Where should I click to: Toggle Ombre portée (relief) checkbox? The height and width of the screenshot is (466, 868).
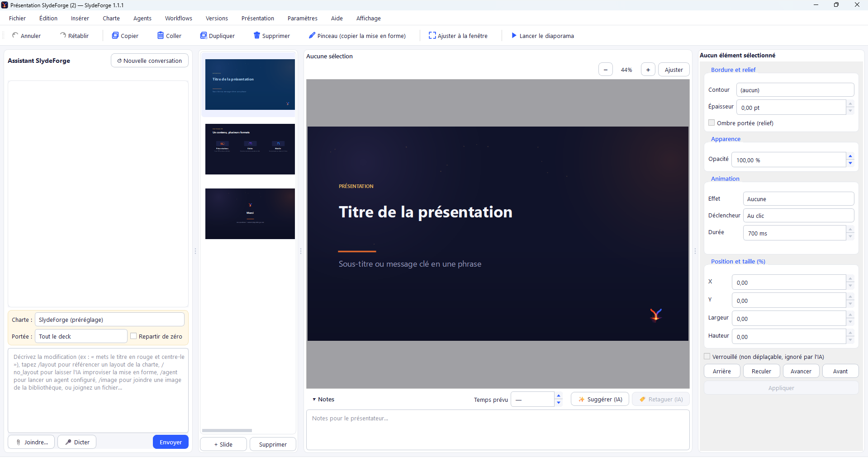(x=711, y=122)
